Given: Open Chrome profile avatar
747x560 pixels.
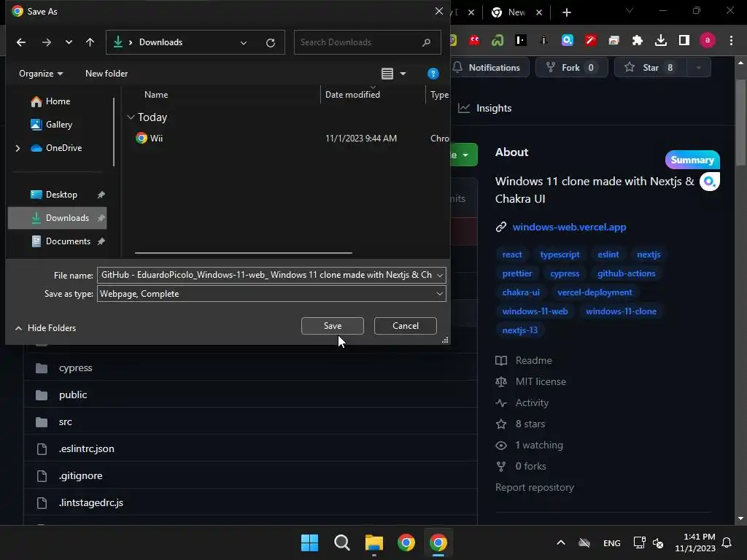Looking at the screenshot, I should tap(708, 41).
